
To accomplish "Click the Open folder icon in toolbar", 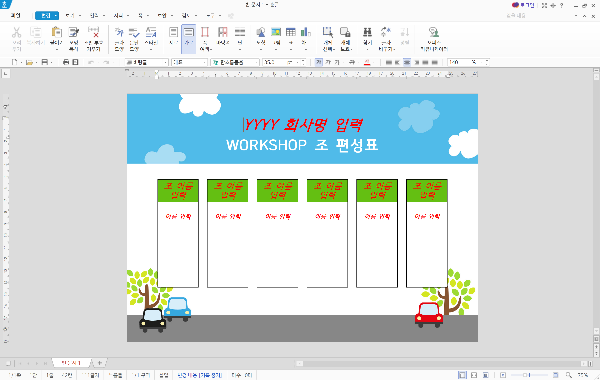I will pos(29,62).
